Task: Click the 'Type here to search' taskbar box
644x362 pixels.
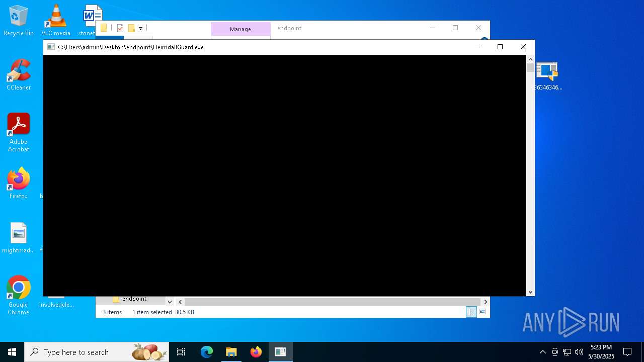Action: [x=98, y=352]
